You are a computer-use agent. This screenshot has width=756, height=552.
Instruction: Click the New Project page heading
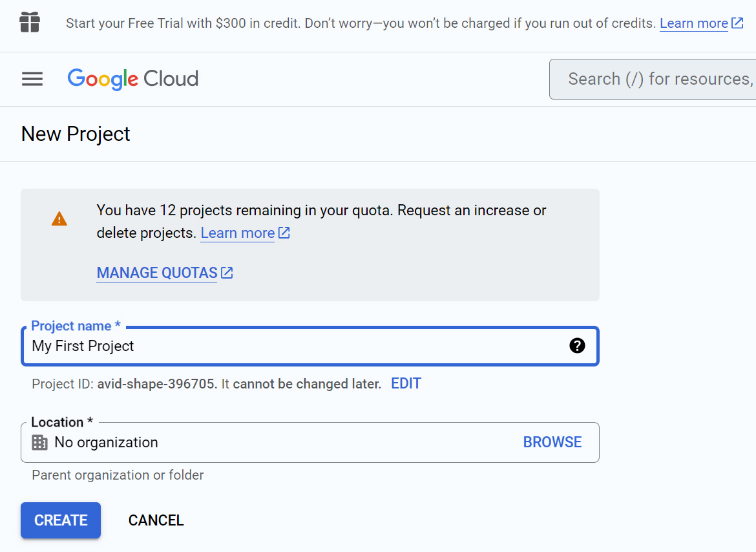(x=76, y=134)
